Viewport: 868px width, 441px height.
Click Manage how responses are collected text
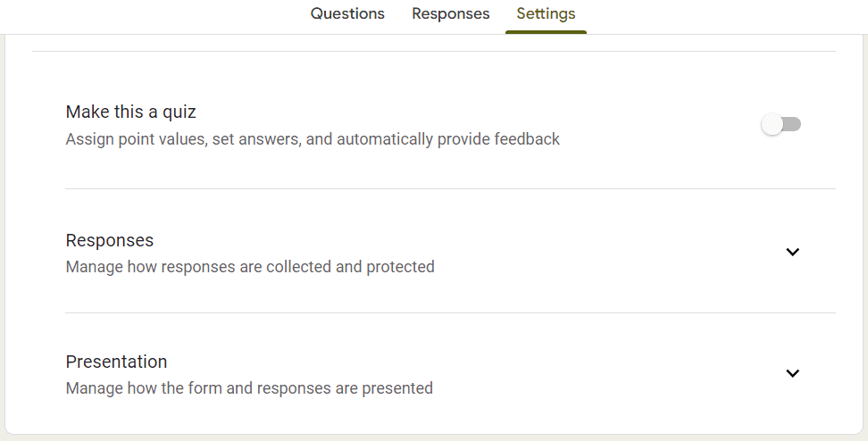click(x=250, y=267)
